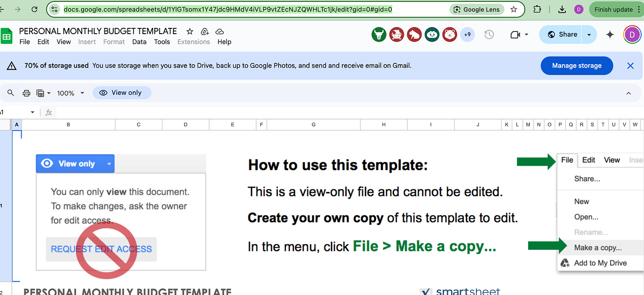The height and width of the screenshot is (295, 644).
Task: Click the formula bar field
Action: (x=349, y=113)
